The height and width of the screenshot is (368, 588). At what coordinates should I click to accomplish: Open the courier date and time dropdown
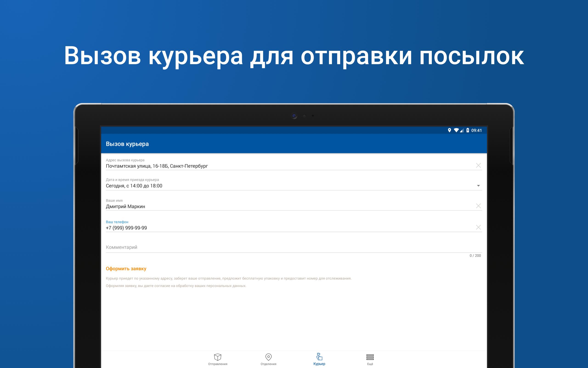478,186
